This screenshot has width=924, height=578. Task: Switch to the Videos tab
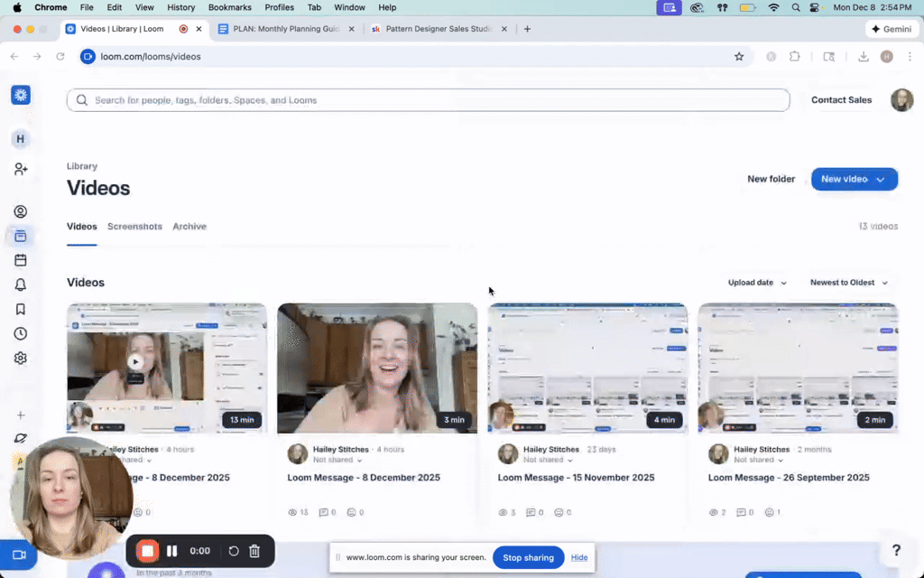(x=82, y=227)
